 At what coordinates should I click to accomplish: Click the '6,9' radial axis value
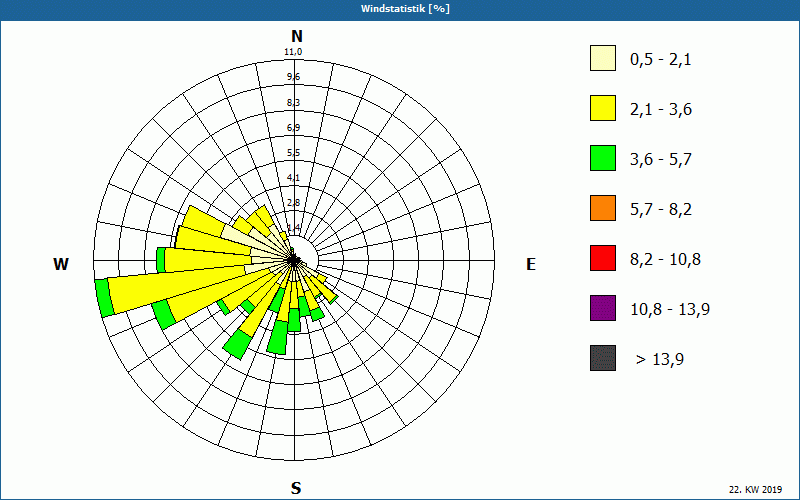tap(293, 128)
